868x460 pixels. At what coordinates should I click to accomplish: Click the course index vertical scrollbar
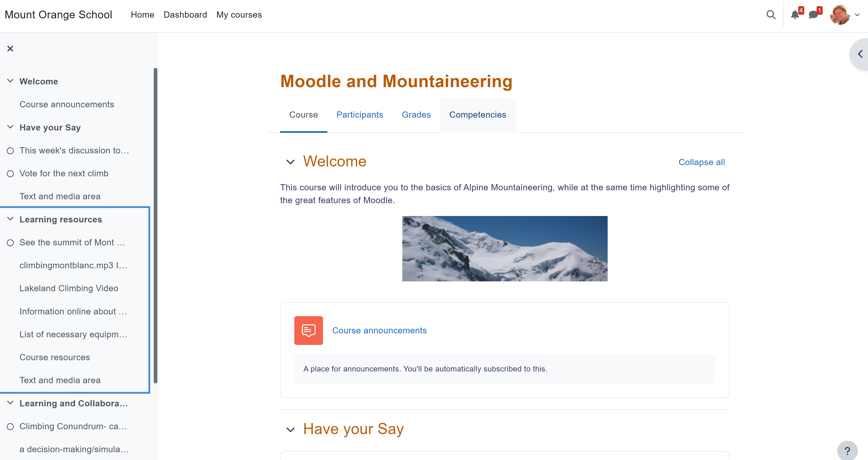coord(155,226)
